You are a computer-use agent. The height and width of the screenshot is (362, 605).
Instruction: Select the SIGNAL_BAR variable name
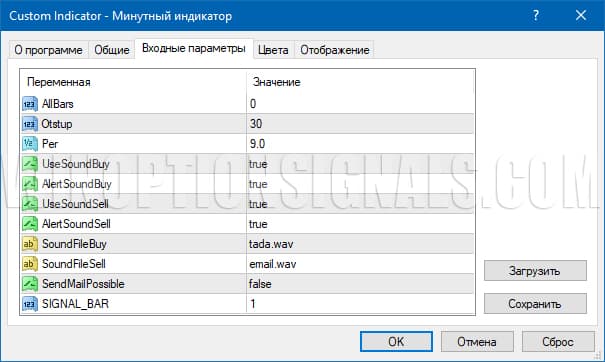(75, 304)
